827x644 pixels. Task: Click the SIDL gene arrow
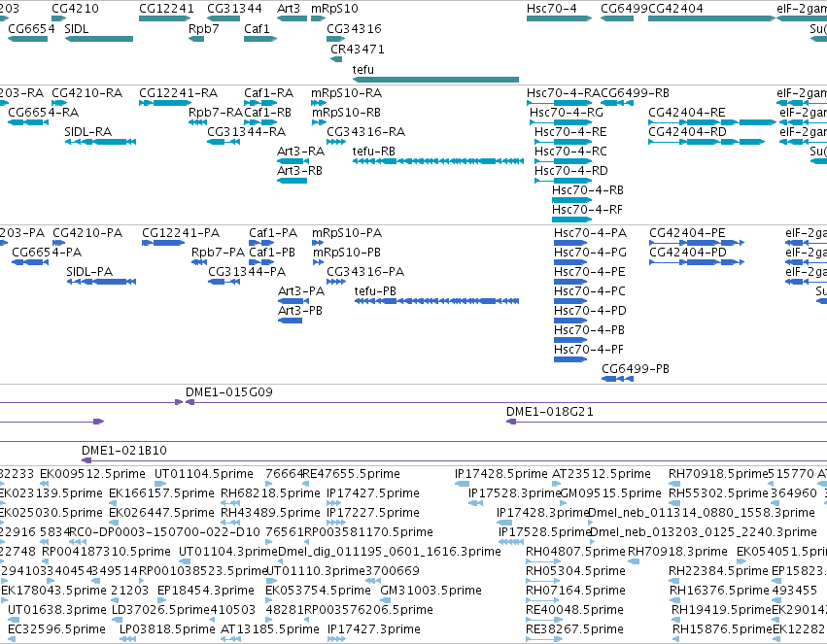pos(98,39)
